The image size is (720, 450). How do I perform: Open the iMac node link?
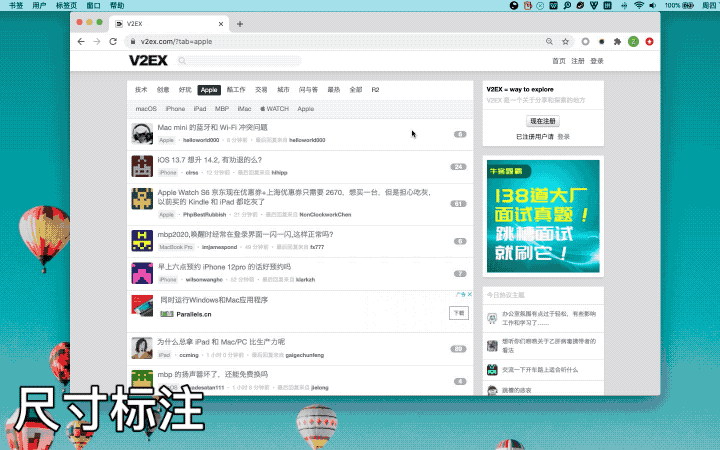click(244, 109)
